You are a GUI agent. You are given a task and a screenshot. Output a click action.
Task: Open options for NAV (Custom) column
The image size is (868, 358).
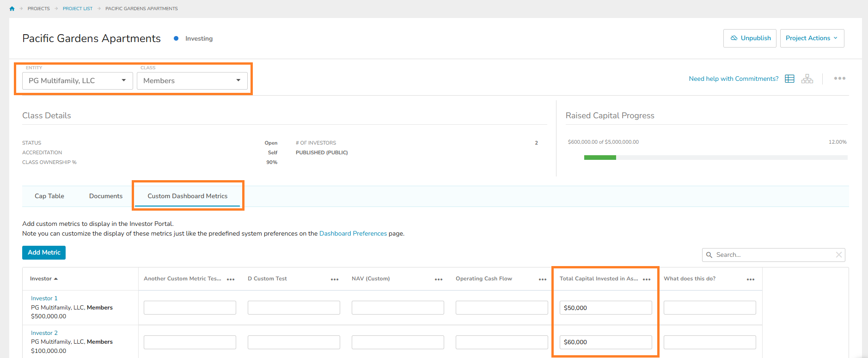[x=438, y=279]
